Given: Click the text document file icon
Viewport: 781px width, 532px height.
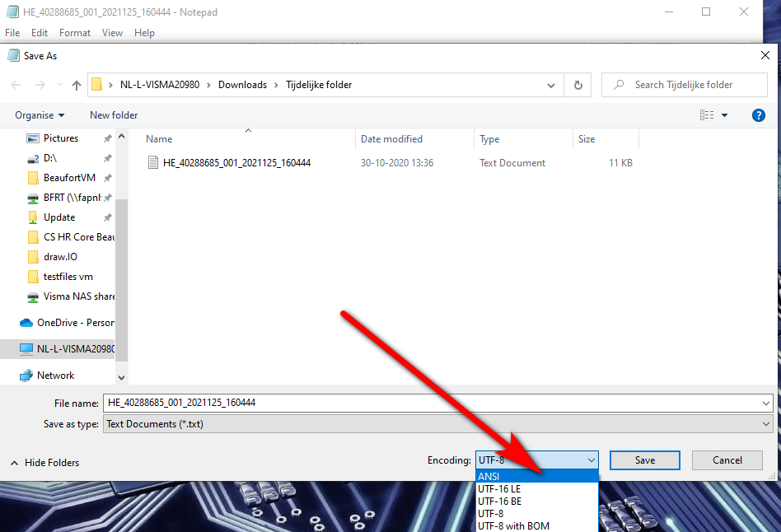Looking at the screenshot, I should (x=153, y=162).
